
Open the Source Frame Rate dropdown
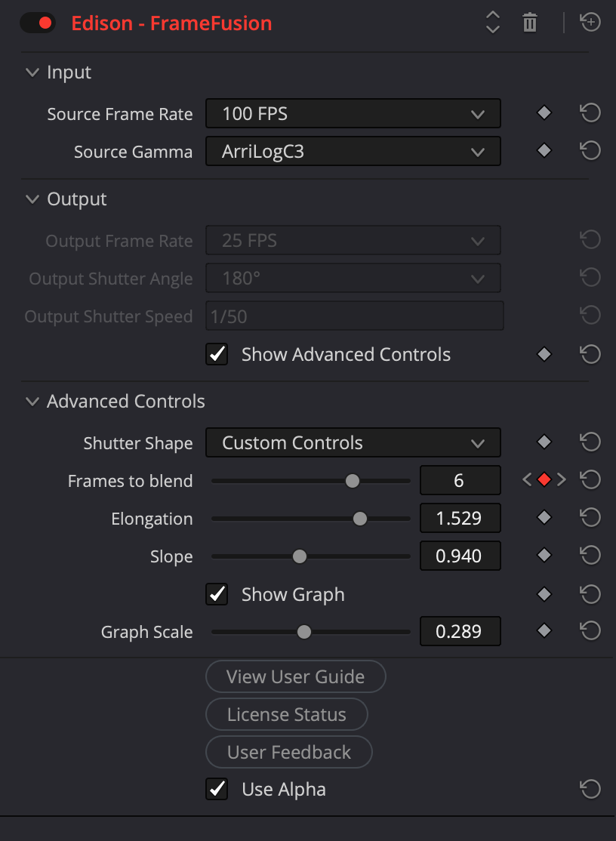353,114
